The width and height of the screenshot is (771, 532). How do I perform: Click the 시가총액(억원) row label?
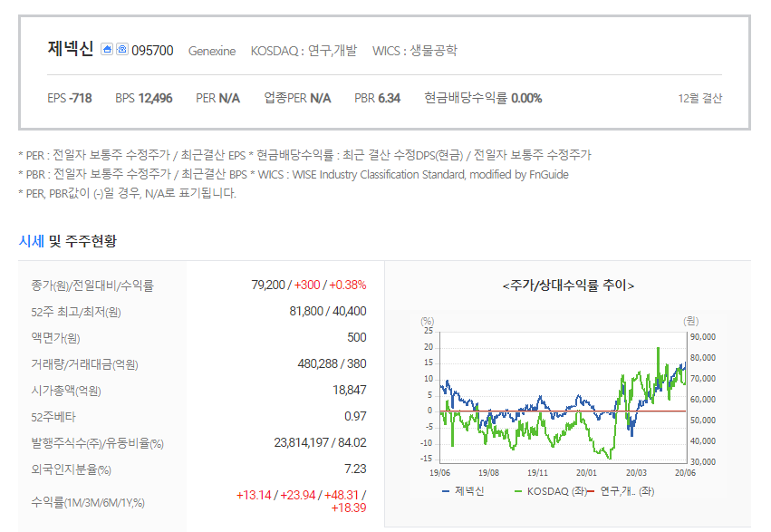66,391
